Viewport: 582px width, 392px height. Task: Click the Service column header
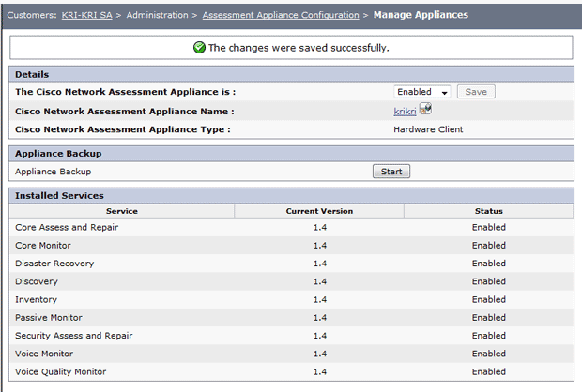pyautogui.click(x=122, y=211)
